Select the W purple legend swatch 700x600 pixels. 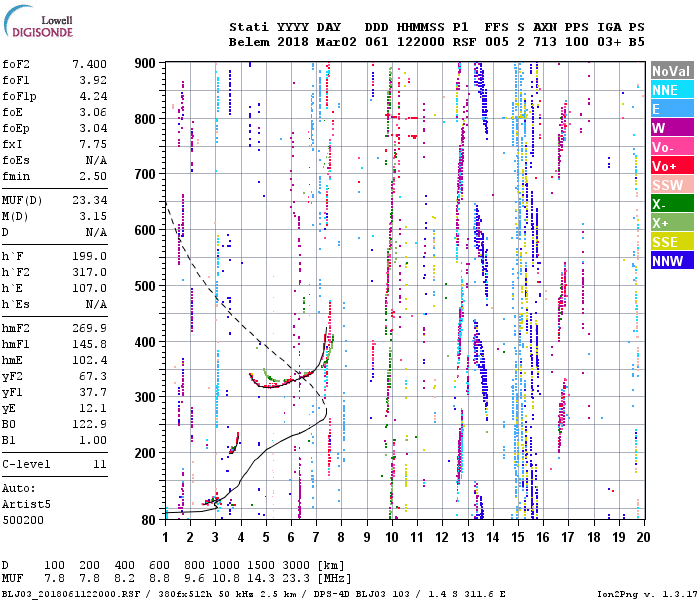(672, 128)
